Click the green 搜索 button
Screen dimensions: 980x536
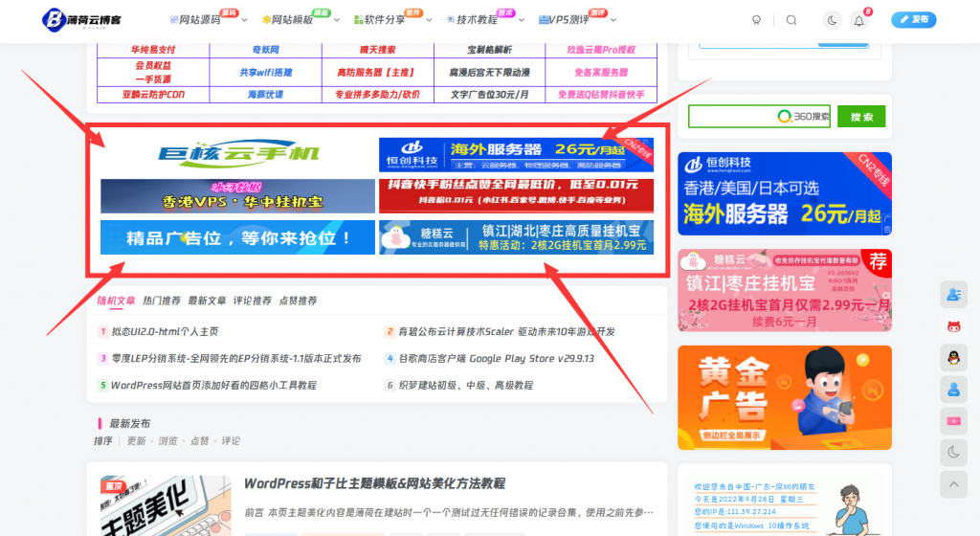(861, 116)
